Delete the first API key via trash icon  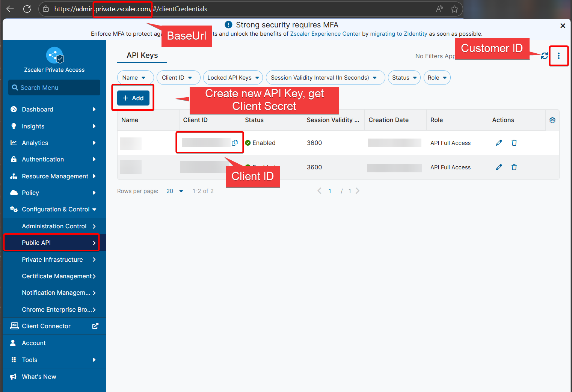pos(514,143)
